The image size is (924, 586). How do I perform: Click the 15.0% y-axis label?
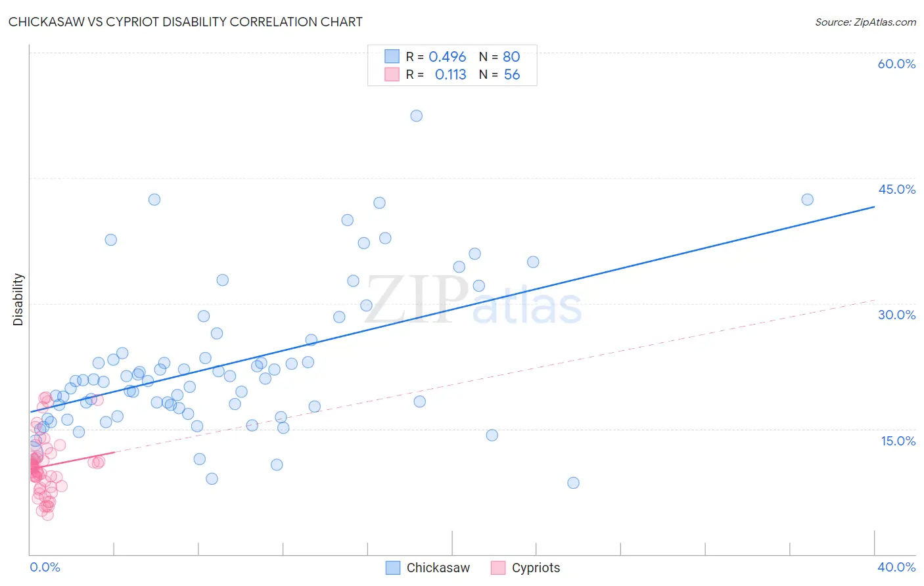coord(898,441)
